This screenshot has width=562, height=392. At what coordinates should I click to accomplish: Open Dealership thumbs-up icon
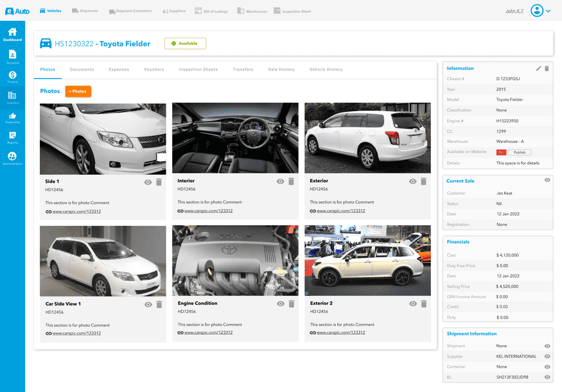12,118
